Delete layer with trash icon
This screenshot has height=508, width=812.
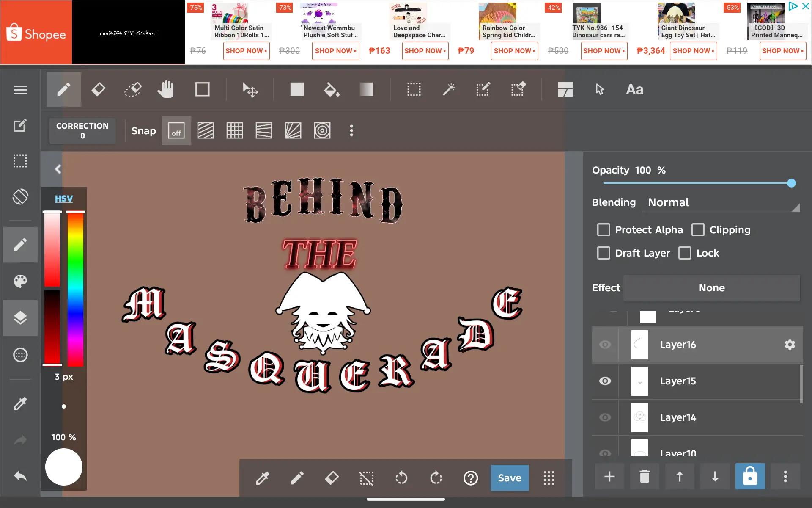click(645, 477)
